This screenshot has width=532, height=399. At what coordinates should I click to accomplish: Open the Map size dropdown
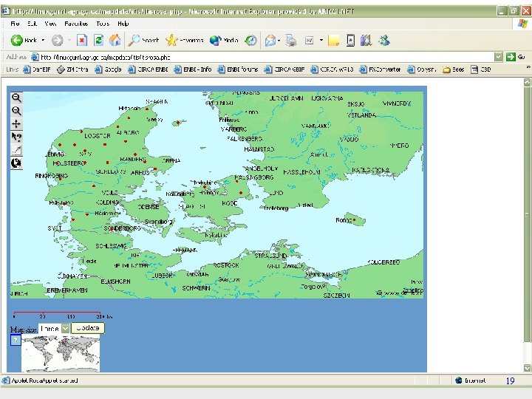pos(66,328)
